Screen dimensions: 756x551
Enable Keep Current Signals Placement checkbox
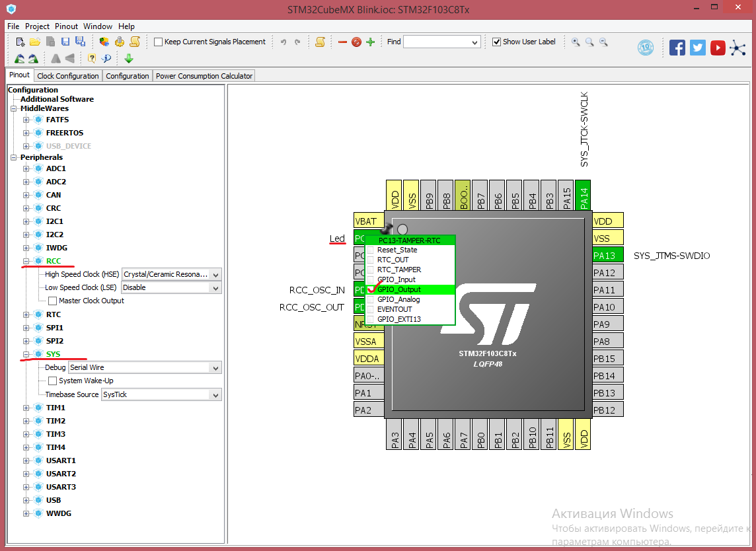[x=158, y=42]
